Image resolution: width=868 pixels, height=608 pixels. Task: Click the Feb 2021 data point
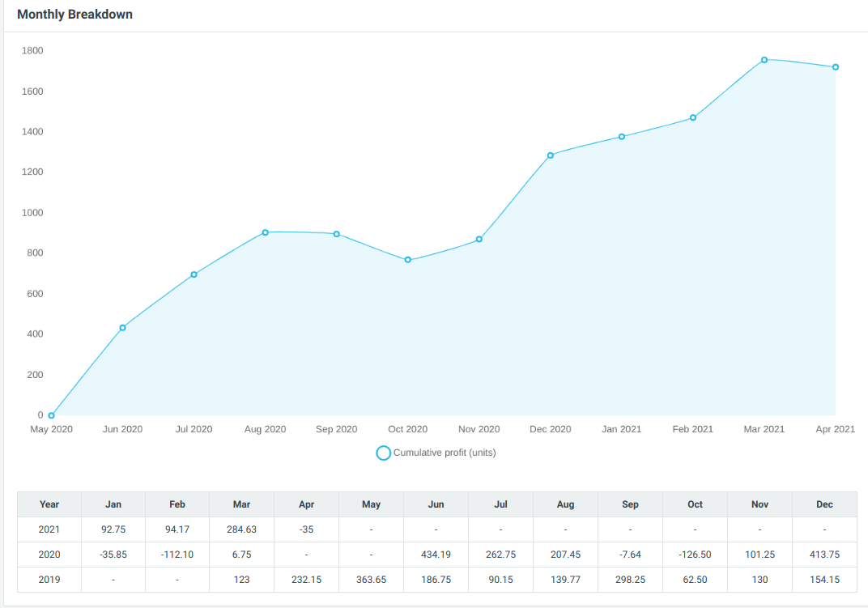pyautogui.click(x=692, y=117)
